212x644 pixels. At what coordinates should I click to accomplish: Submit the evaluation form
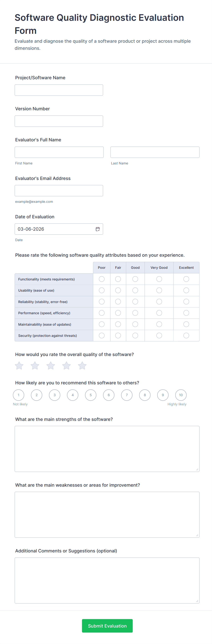click(x=107, y=626)
